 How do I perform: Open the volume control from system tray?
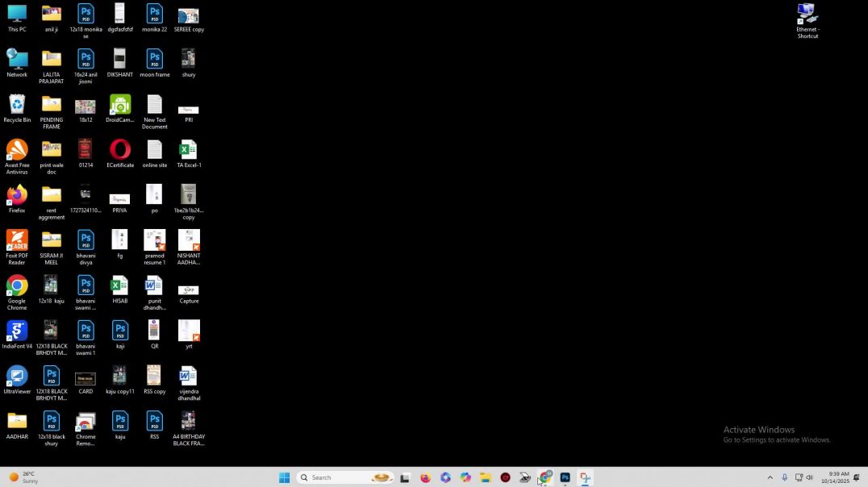[x=809, y=477]
